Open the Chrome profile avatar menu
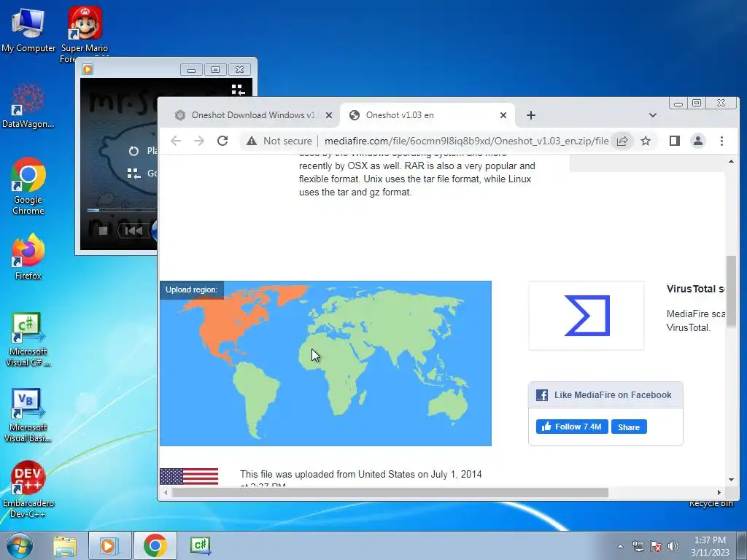Screen dimensions: 747x560 click(698, 141)
